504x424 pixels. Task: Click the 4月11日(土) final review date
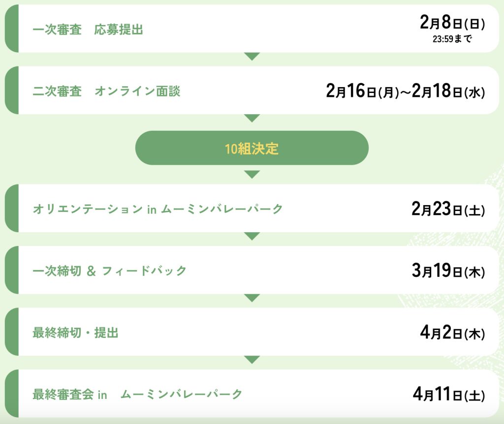point(448,394)
